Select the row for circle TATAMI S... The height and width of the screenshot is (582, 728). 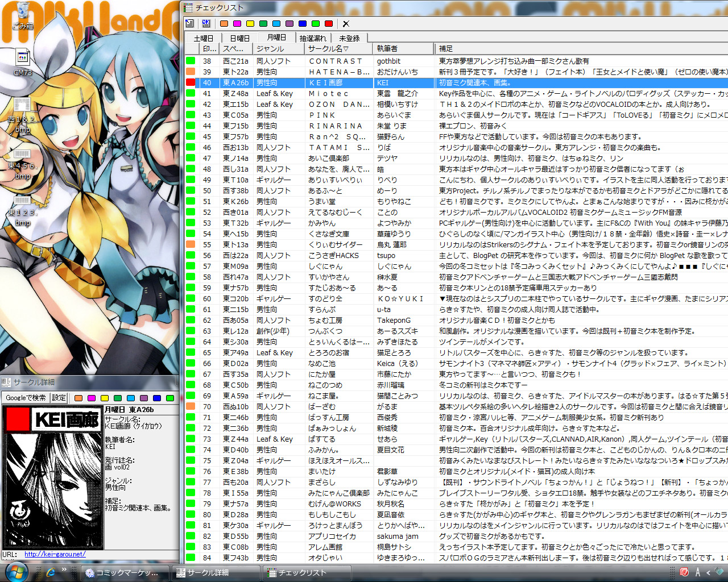click(x=456, y=147)
